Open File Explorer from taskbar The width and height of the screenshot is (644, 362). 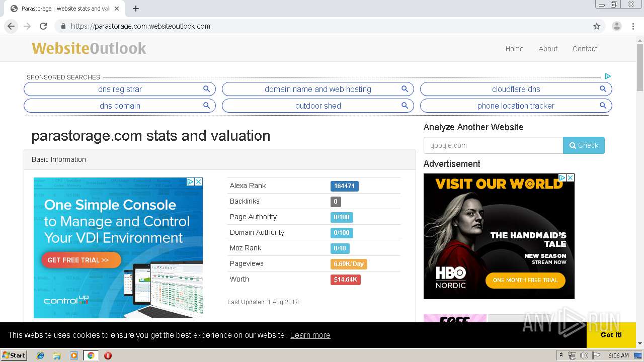pos(57,355)
